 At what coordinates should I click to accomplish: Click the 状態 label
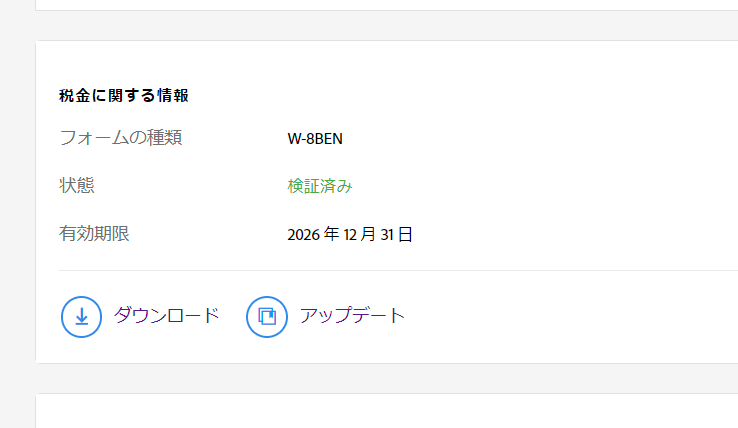click(77, 186)
